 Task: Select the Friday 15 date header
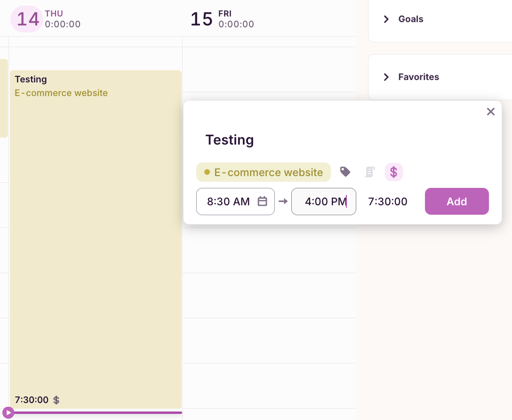tap(202, 19)
